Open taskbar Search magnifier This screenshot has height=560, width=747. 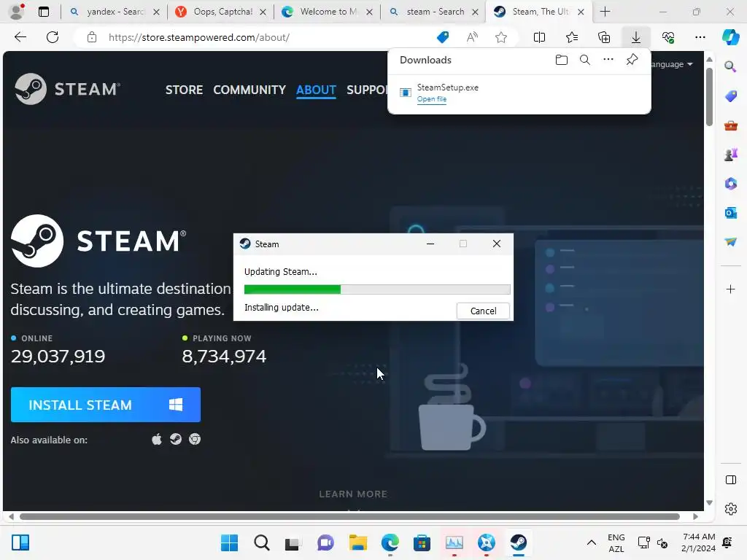(262, 542)
